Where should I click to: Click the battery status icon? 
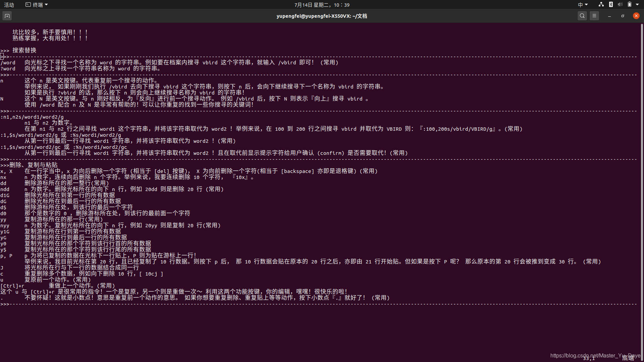pos(630,4)
